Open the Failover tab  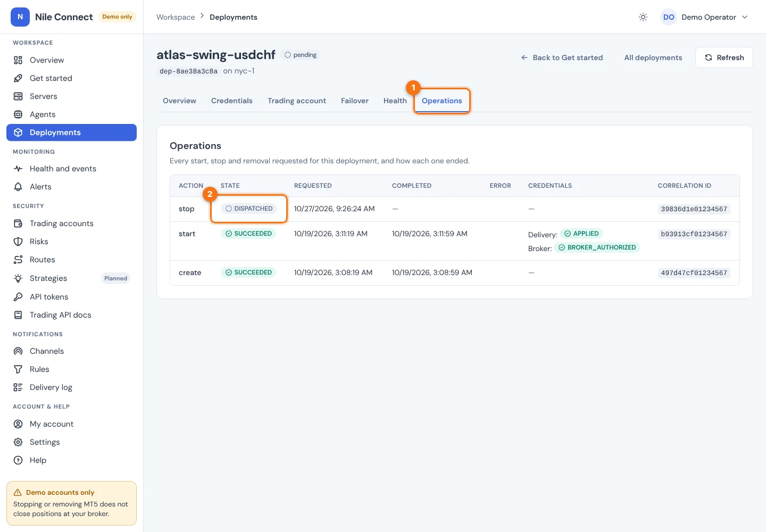pos(355,101)
